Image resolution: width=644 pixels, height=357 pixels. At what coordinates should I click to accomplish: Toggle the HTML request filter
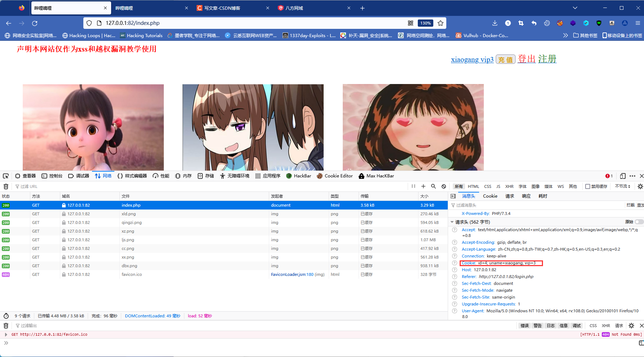coord(473,186)
